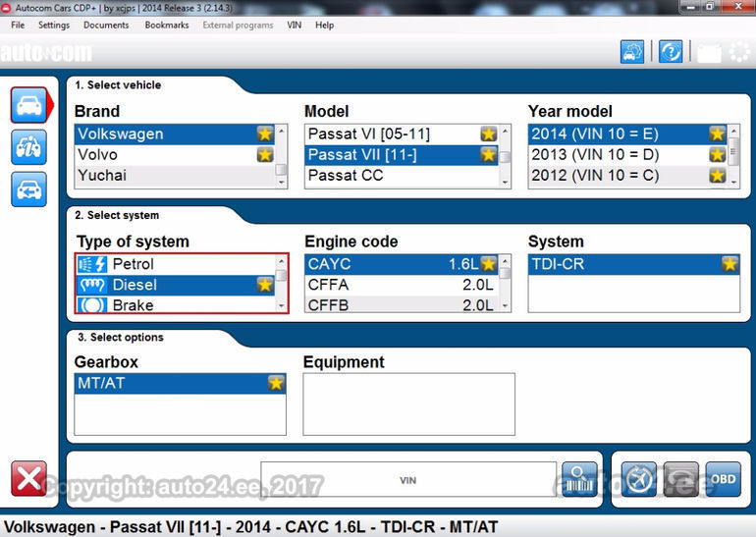
Task: Click the flight recorder airplane icon
Action: click(x=639, y=479)
